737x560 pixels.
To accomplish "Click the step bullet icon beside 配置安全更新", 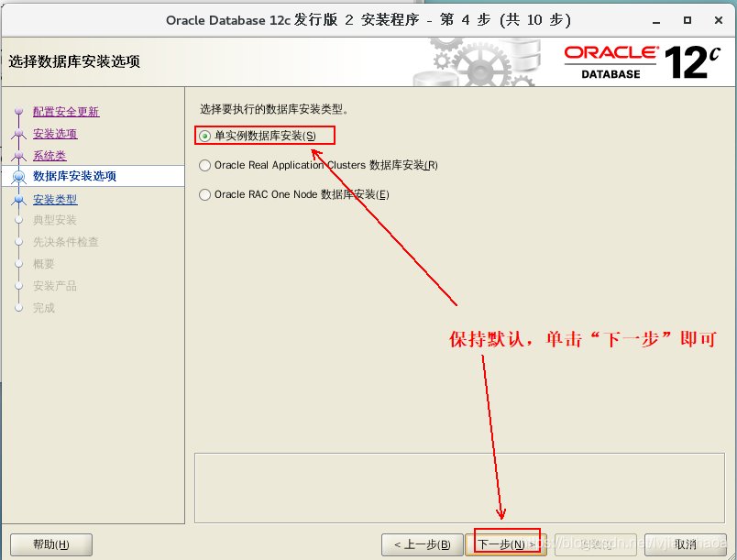I will tap(19, 111).
